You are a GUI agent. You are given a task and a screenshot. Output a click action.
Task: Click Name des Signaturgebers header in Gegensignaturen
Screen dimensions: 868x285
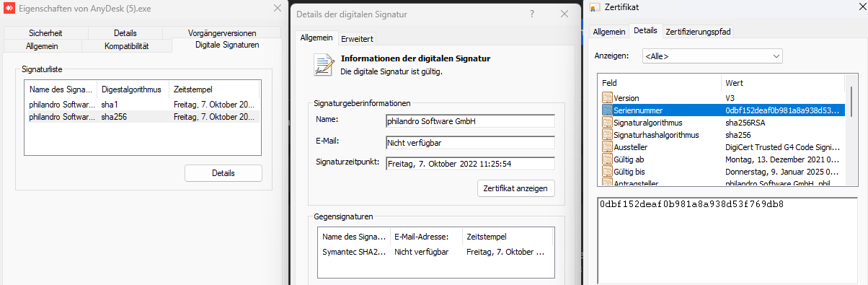[x=354, y=237]
